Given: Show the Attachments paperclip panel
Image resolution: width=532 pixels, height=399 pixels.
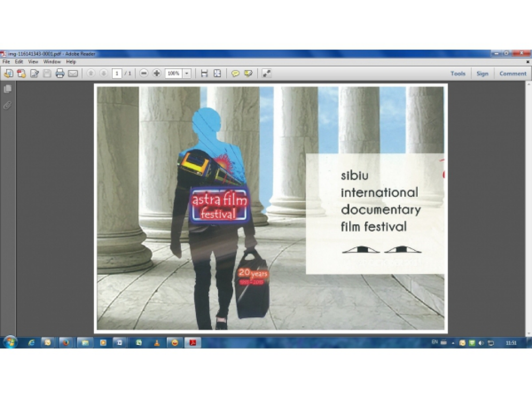Looking at the screenshot, I should coord(7,105).
